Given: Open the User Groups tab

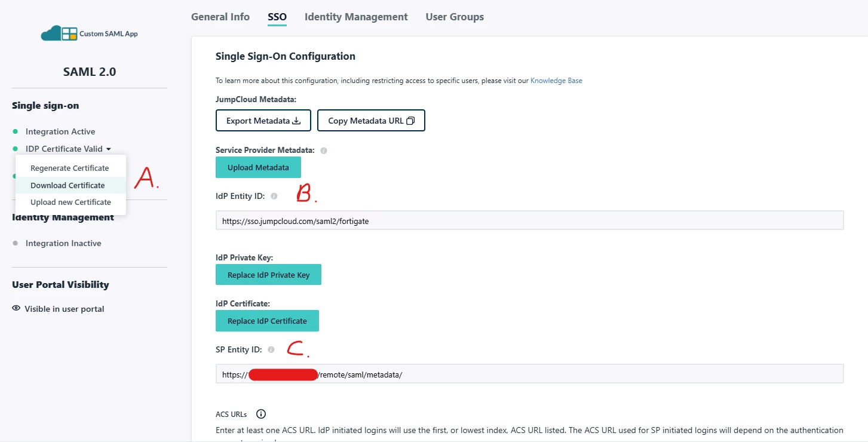Looking at the screenshot, I should [x=455, y=17].
